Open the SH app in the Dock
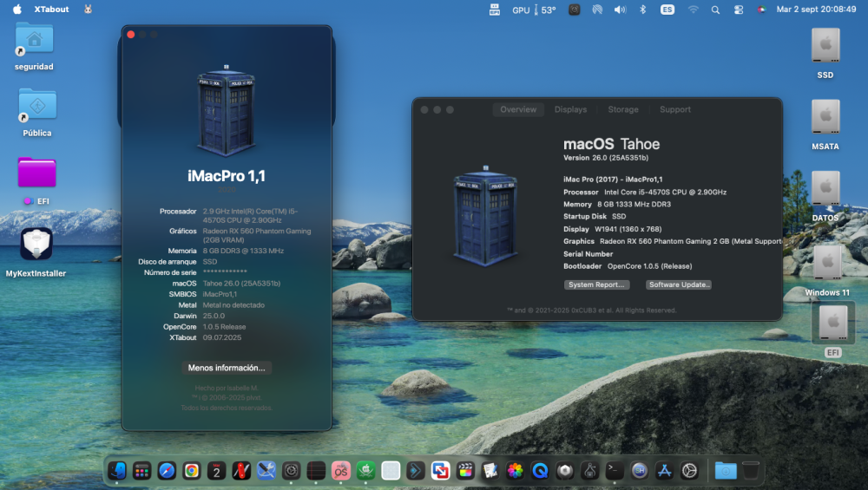This screenshot has height=490, width=868. [640, 471]
